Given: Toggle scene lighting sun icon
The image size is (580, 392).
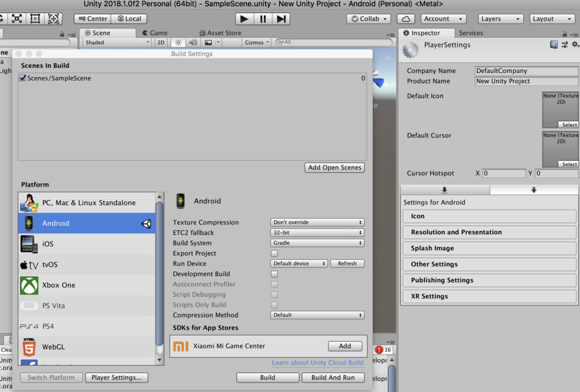Looking at the screenshot, I should click(x=178, y=42).
